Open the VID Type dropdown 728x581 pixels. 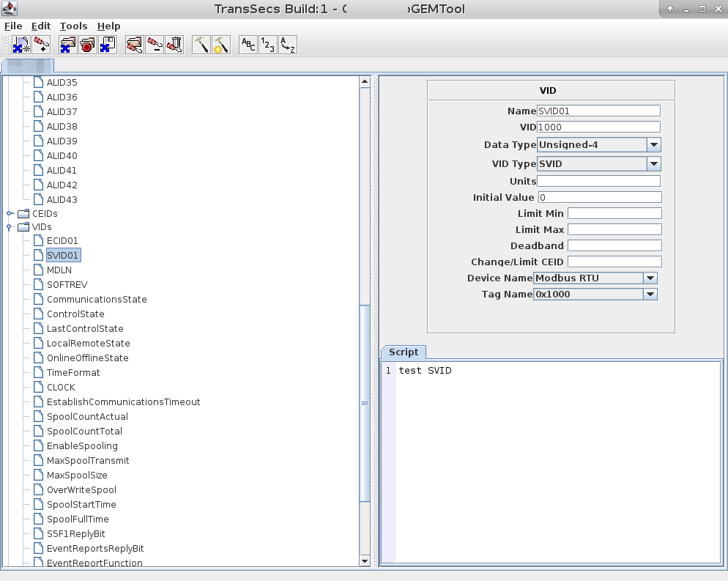pos(654,164)
